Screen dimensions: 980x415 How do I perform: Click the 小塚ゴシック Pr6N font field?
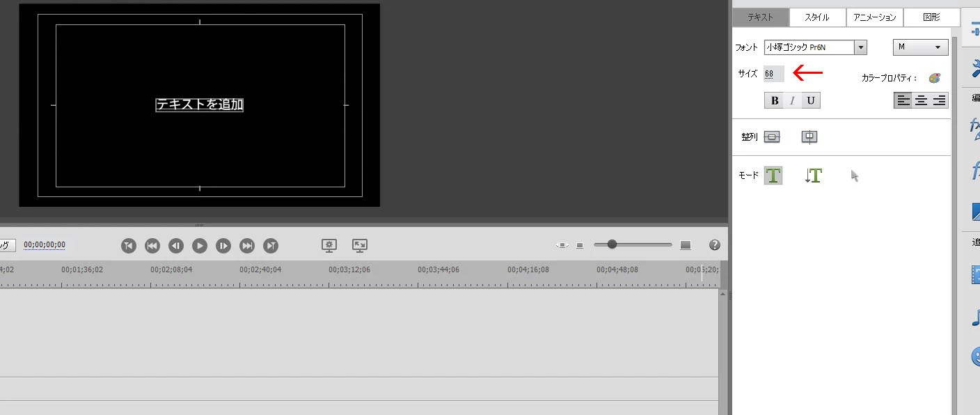(x=809, y=47)
